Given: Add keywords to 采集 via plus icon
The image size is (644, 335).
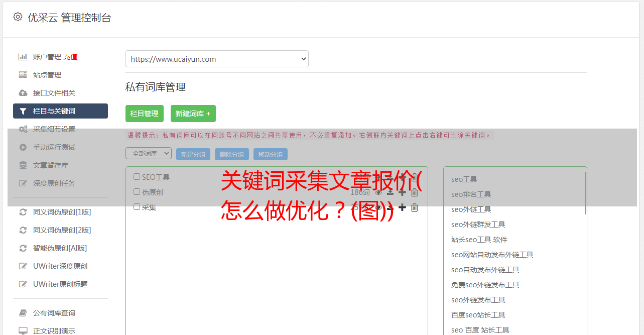Looking at the screenshot, I should (x=402, y=207).
